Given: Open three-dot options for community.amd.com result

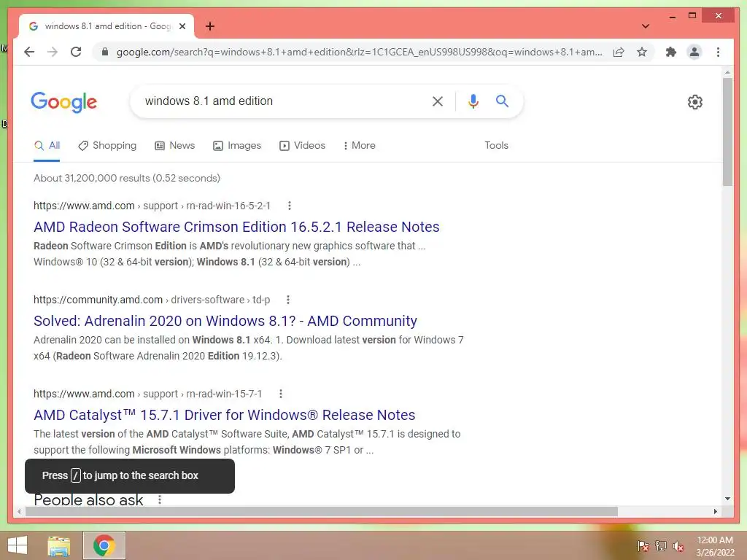Looking at the screenshot, I should point(287,300).
